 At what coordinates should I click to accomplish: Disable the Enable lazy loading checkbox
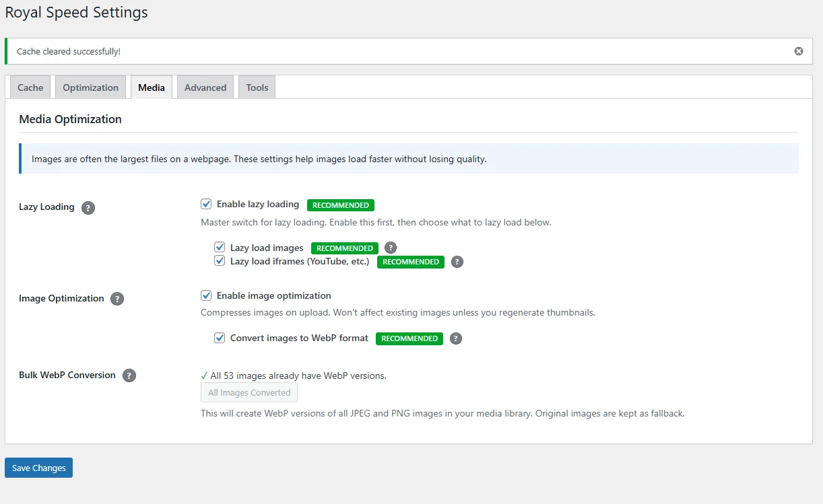[206, 203]
